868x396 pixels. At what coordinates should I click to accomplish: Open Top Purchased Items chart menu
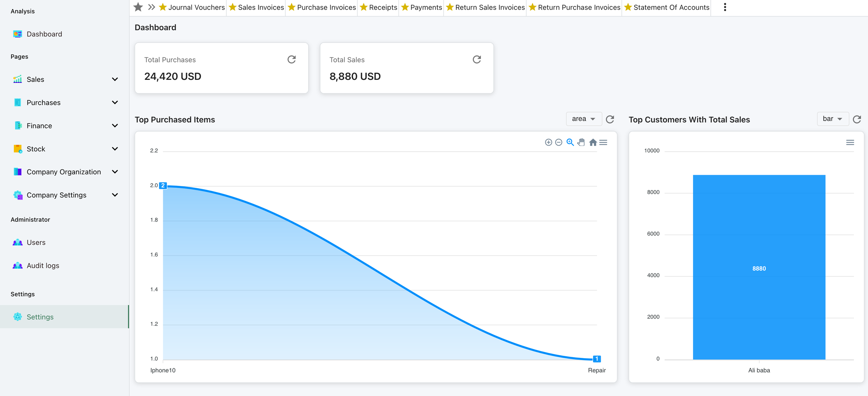click(603, 142)
